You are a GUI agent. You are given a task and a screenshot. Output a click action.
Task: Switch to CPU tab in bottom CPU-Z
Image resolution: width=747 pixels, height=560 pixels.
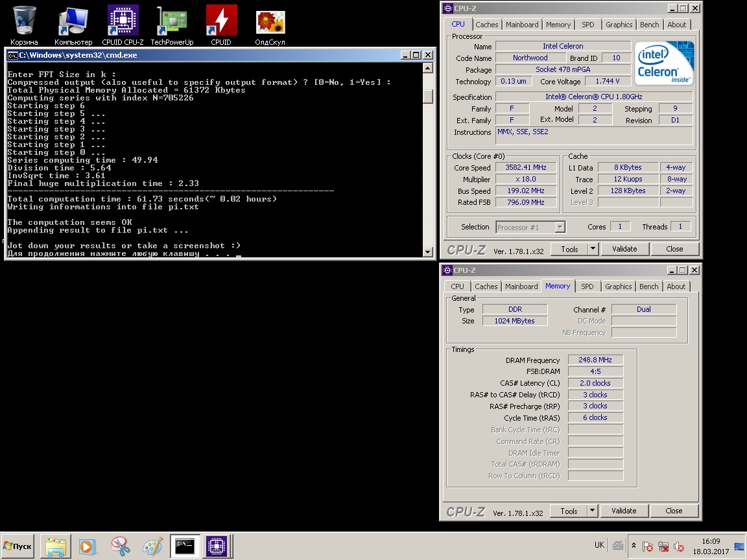(x=457, y=286)
